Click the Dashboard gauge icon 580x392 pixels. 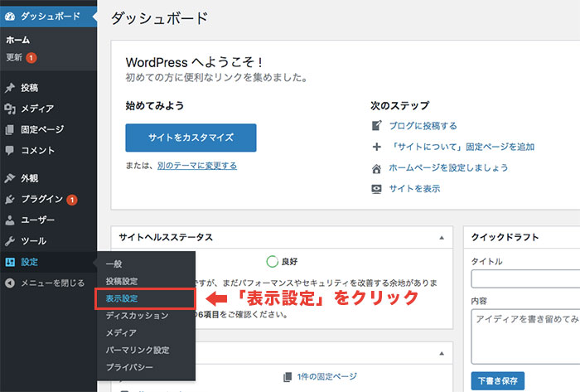(10, 17)
